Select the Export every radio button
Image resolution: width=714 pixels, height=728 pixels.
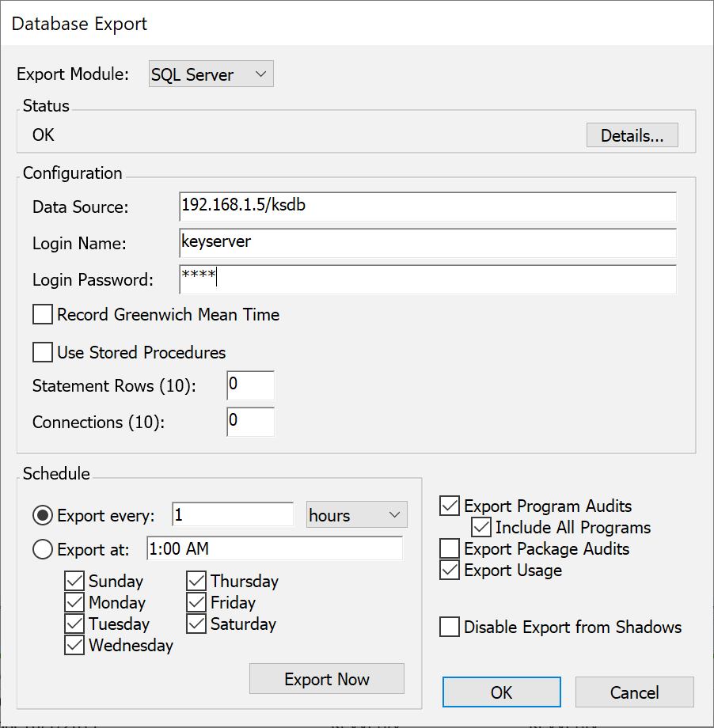click(x=43, y=516)
